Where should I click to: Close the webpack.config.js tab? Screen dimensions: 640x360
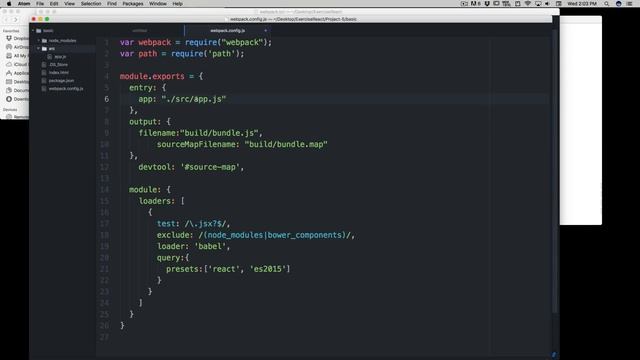[265, 31]
